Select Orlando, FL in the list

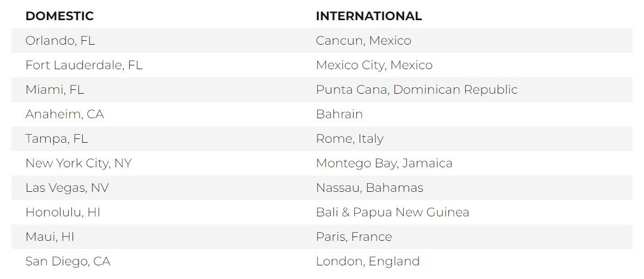(x=60, y=41)
